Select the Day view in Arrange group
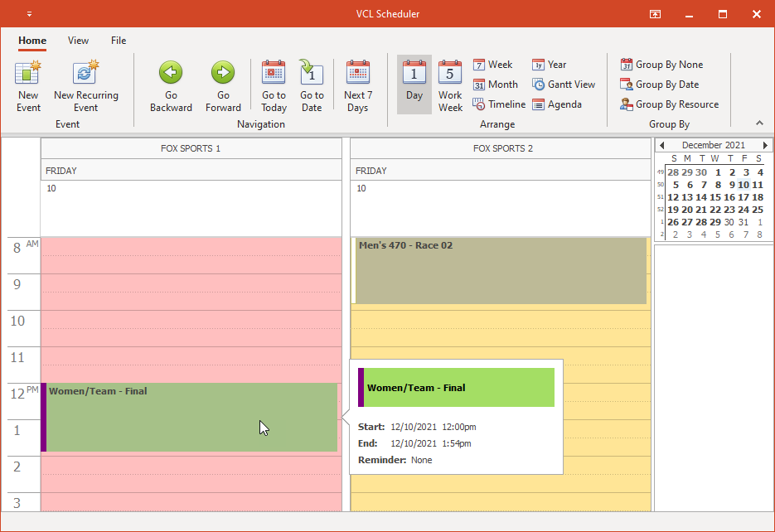The image size is (775, 532). [414, 83]
